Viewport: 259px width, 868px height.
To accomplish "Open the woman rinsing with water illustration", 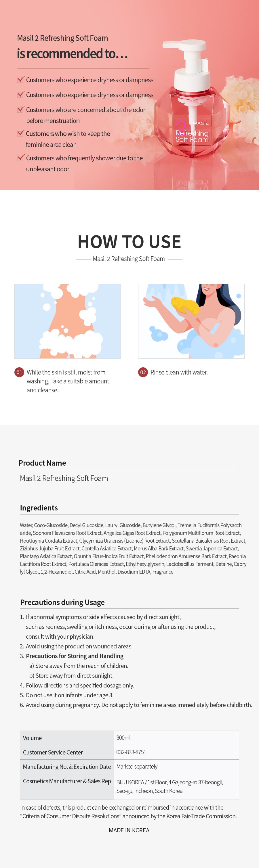I will point(191,321).
